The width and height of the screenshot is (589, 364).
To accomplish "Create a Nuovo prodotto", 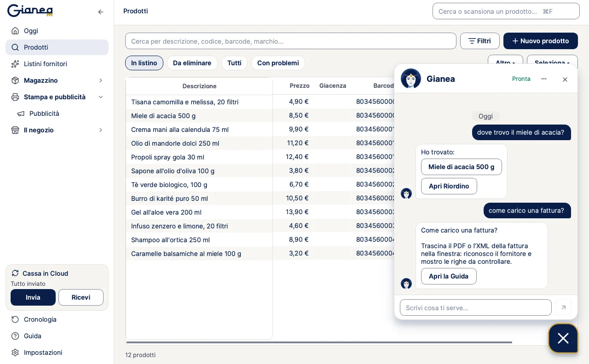I will pos(541,41).
